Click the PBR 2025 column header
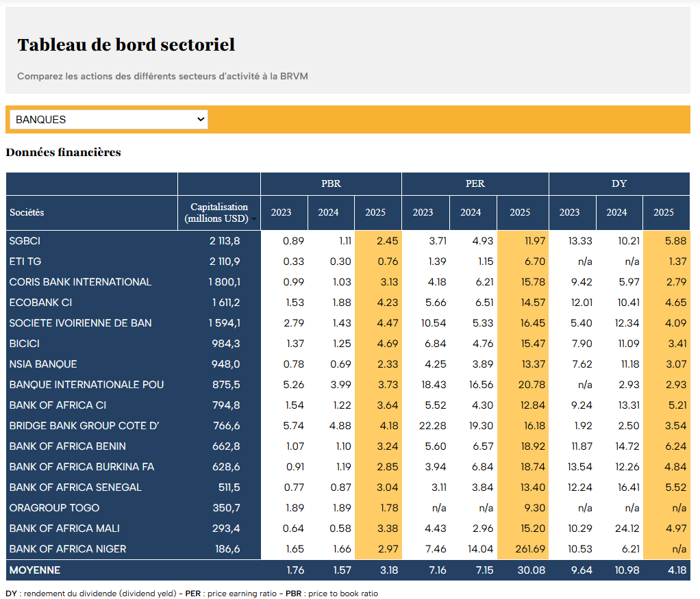Screen dimensions: 700x599 [x=375, y=212]
